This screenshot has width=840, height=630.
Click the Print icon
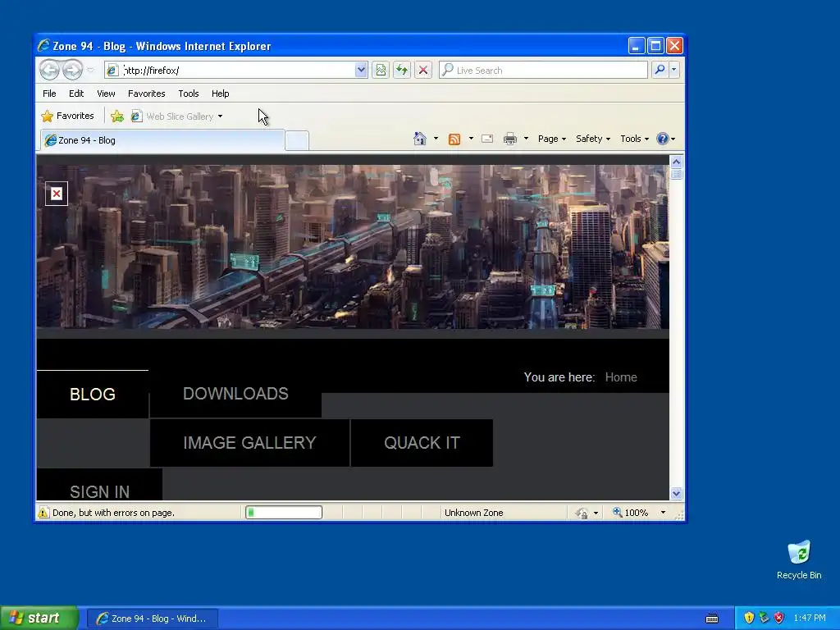tap(510, 139)
